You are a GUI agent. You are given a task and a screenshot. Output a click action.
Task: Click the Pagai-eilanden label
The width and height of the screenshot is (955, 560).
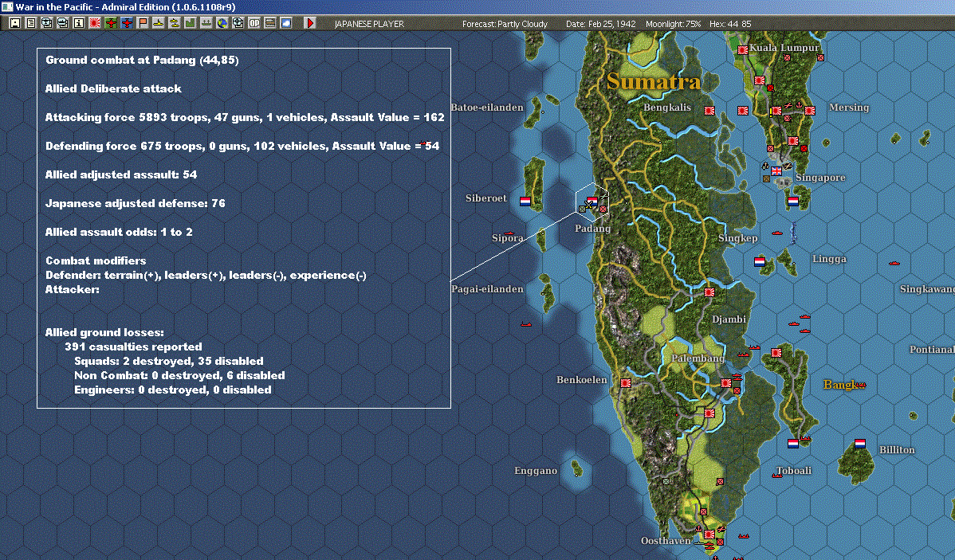pyautogui.click(x=487, y=288)
